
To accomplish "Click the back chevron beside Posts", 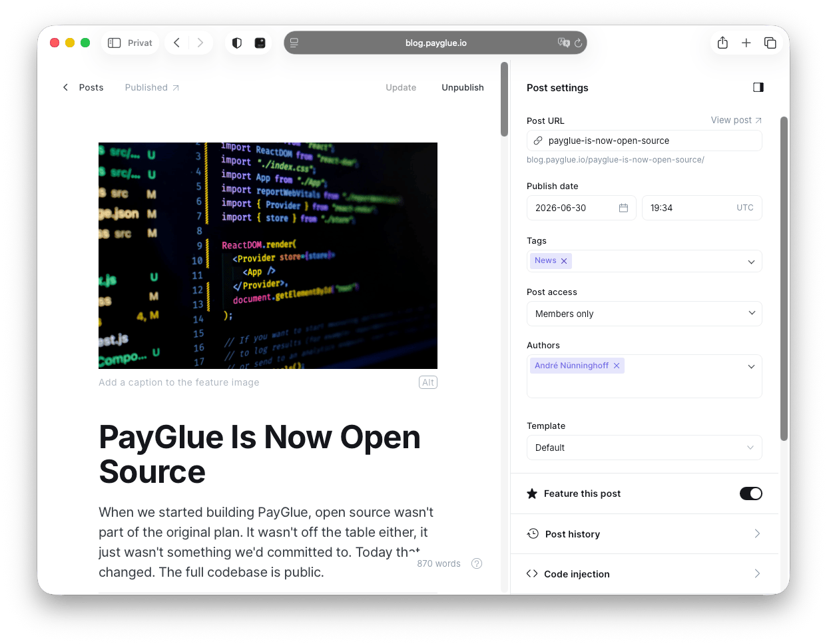I will click(65, 87).
